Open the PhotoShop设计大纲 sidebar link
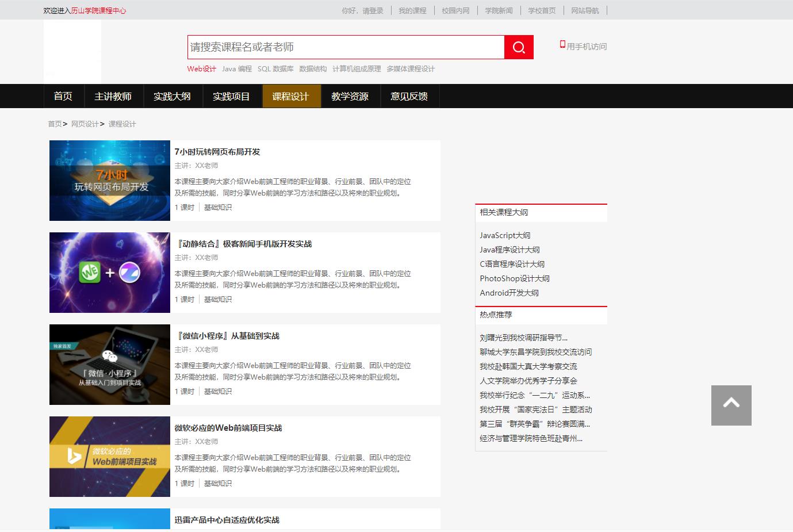The width and height of the screenshot is (793, 532). pos(515,278)
